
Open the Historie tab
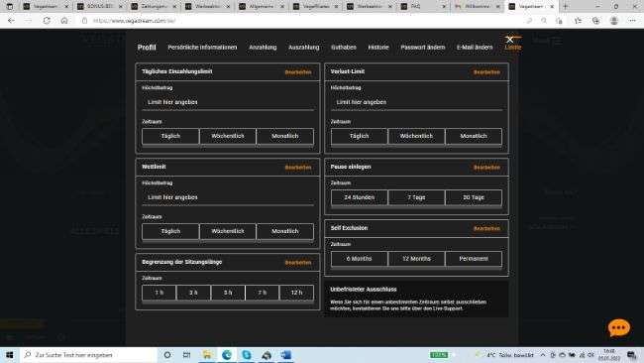point(378,48)
